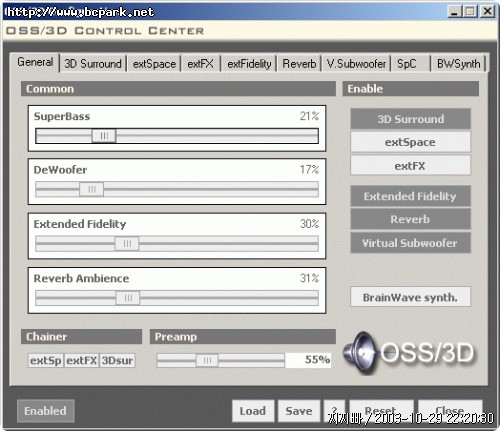Screen dimensions: 500x431
Task: Click the Extended Fidelity slider handle
Action: click(127, 243)
